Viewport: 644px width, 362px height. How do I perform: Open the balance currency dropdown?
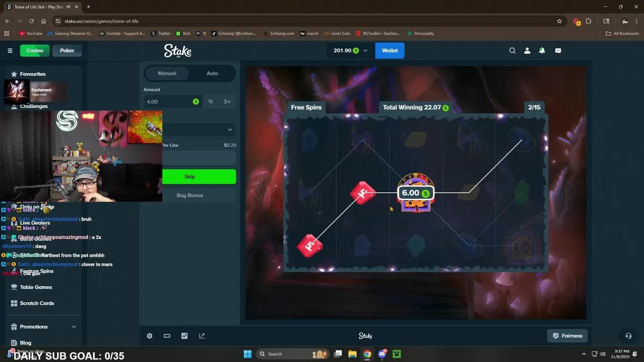[365, 50]
